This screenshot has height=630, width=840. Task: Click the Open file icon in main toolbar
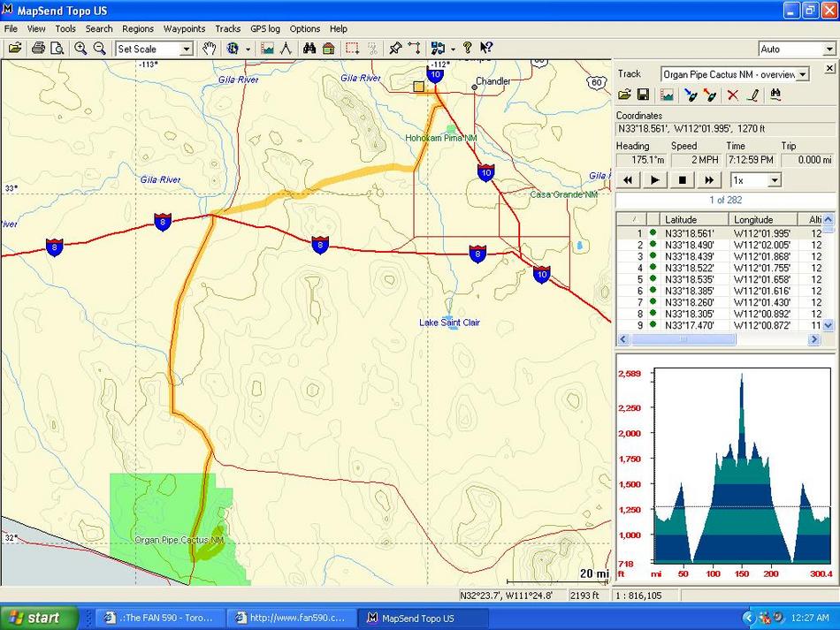tap(15, 49)
